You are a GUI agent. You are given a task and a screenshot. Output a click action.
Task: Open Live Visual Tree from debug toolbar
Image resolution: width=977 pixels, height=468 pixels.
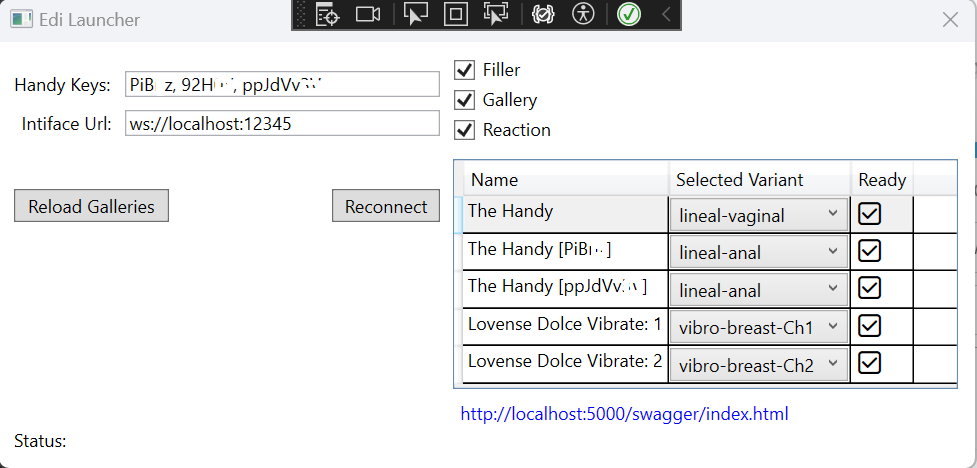point(327,14)
